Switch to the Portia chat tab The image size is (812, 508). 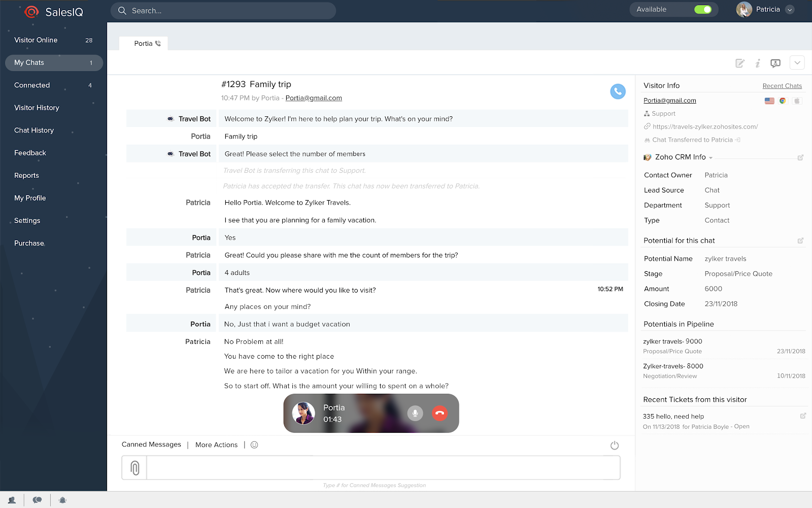point(144,44)
